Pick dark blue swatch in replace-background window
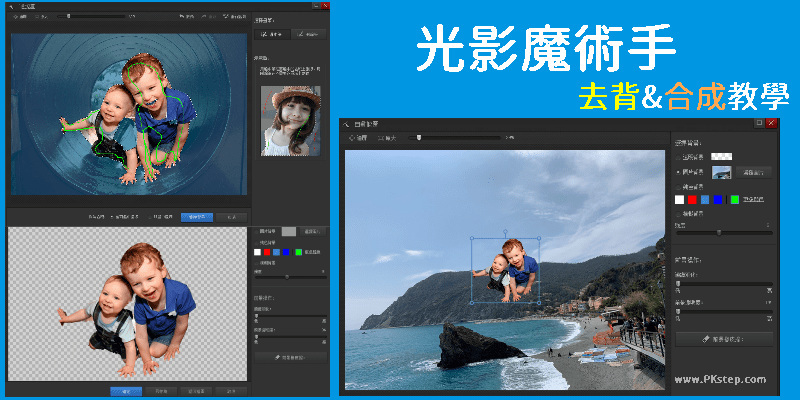Screen dimensions: 800x400 (x=718, y=199)
